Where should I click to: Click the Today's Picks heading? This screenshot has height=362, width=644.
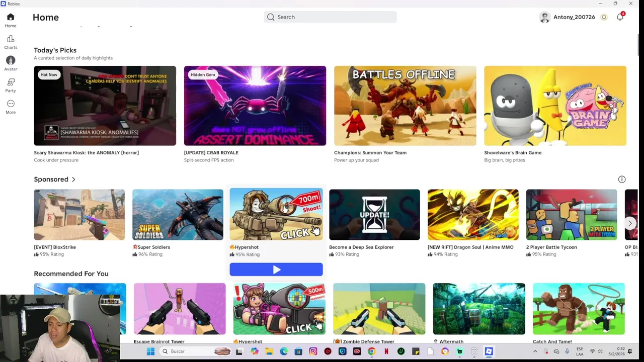click(55, 50)
